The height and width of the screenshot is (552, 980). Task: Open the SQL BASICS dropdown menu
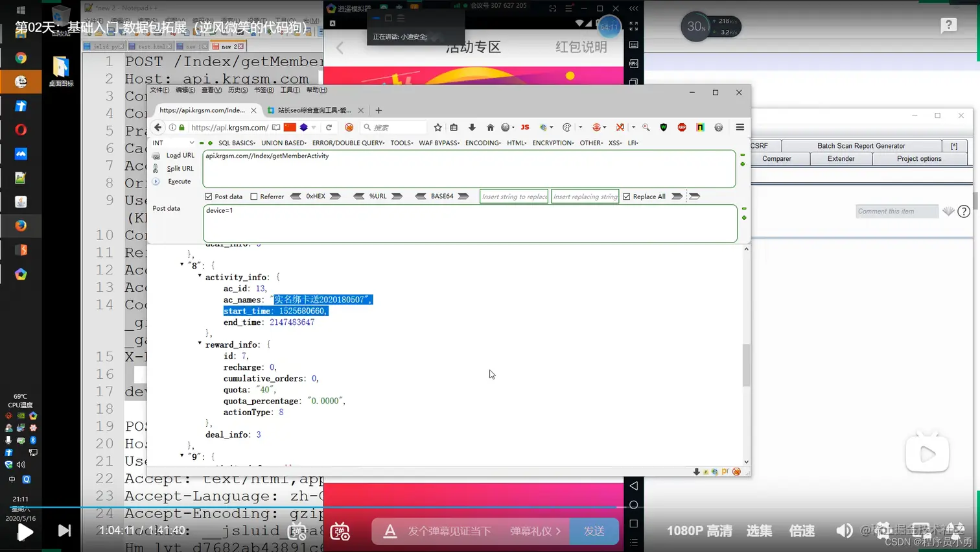click(237, 143)
